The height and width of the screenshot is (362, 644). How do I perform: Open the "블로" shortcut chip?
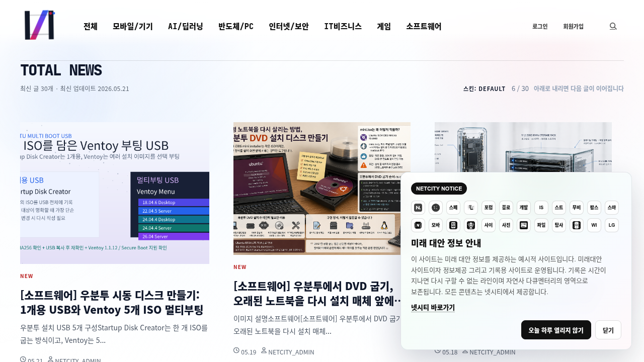(x=506, y=208)
